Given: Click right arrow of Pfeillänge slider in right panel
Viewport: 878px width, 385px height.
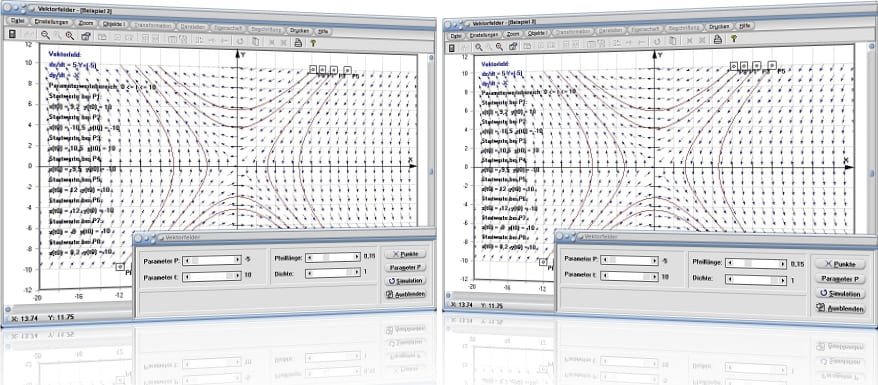Looking at the screenshot, I should pos(783,263).
